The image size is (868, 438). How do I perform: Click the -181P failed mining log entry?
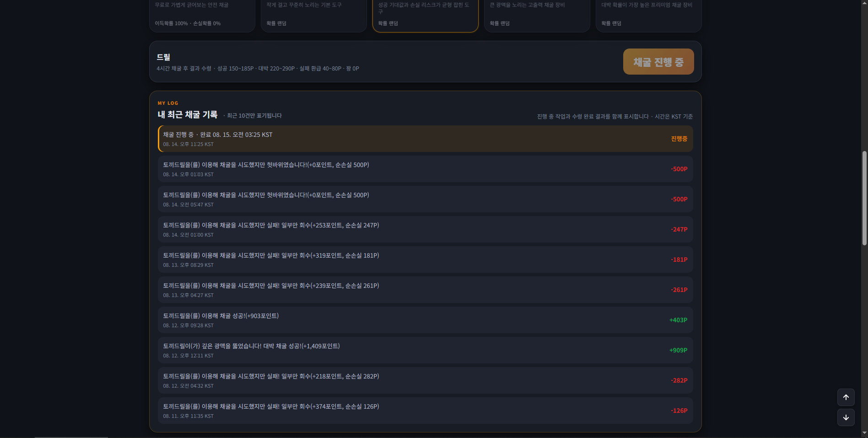point(426,260)
